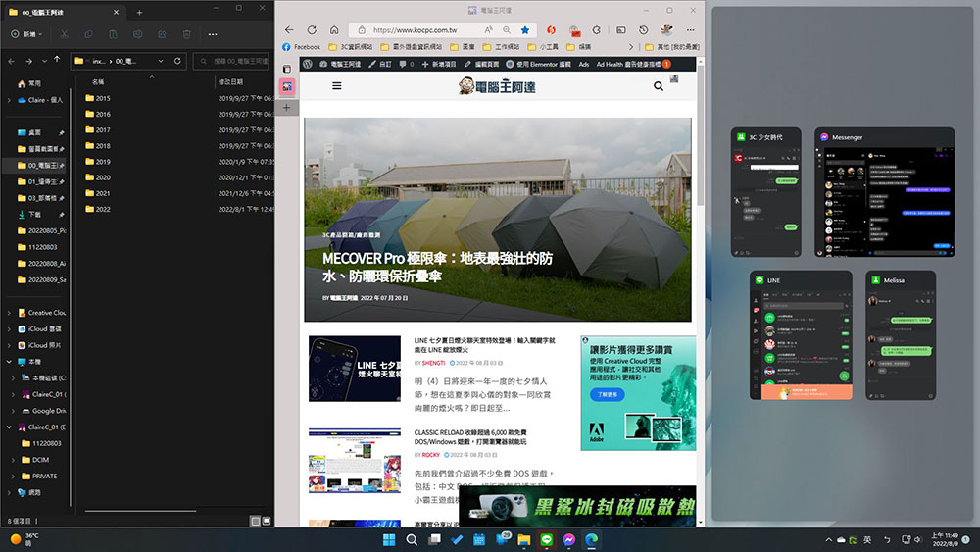
Task: Open the 新增 dropdown in Explorer
Action: point(26,34)
